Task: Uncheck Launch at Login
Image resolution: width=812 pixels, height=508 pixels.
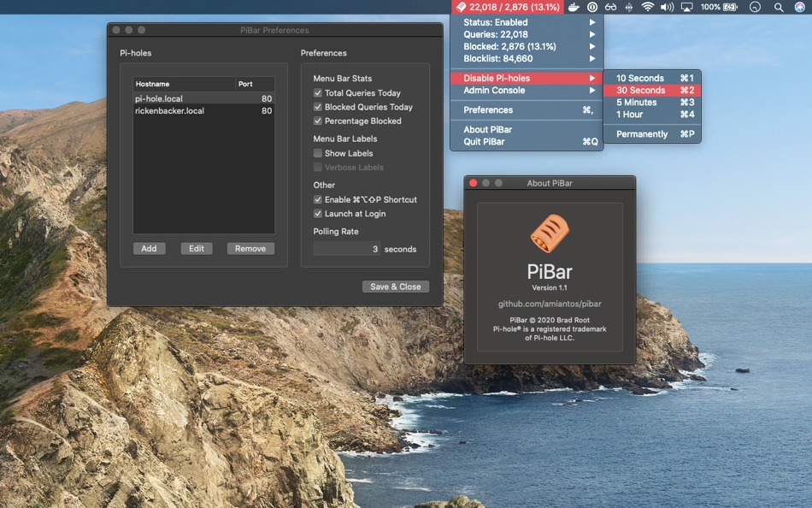Action: coord(318,214)
